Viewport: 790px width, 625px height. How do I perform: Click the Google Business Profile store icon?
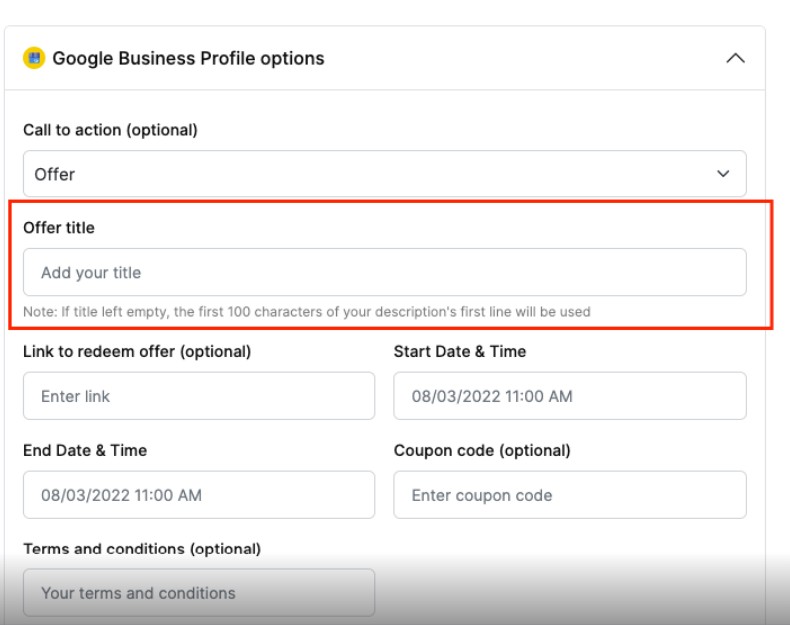click(34, 58)
